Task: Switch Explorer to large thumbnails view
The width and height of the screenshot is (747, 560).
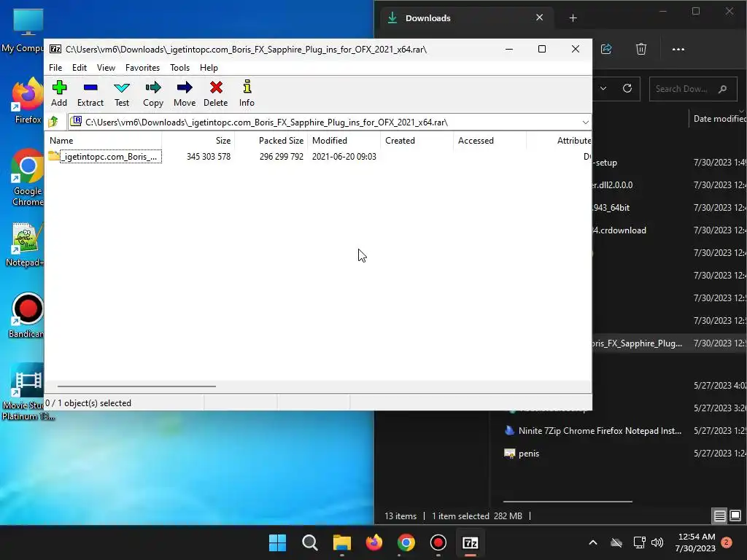Action: [735, 516]
